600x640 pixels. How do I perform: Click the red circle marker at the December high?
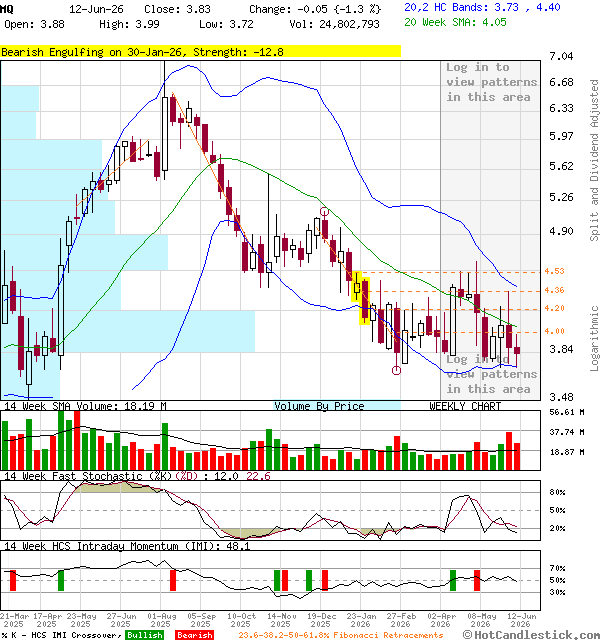click(324, 211)
